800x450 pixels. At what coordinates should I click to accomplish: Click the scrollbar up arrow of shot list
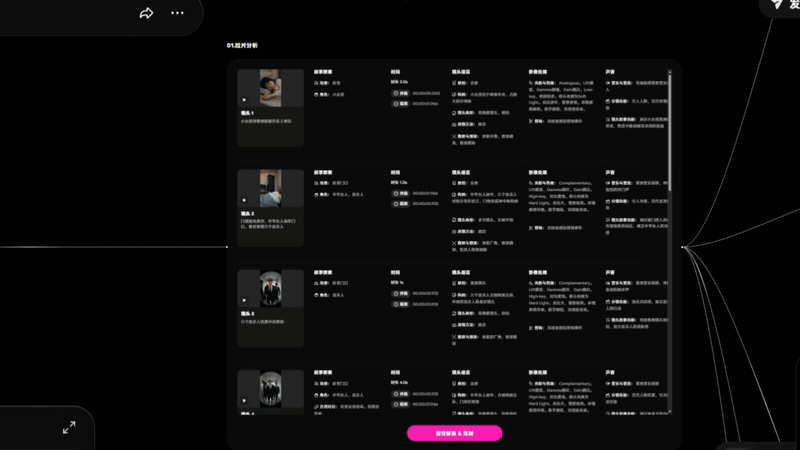pos(669,72)
